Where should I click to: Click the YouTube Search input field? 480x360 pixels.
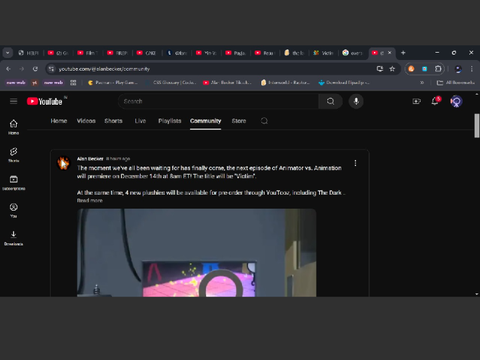coord(218,101)
